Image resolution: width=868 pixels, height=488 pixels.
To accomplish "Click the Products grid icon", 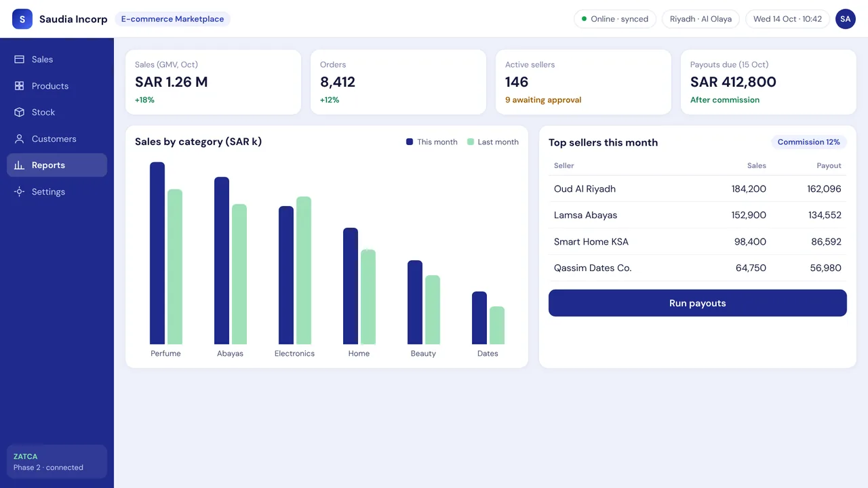I will pyautogui.click(x=19, y=86).
